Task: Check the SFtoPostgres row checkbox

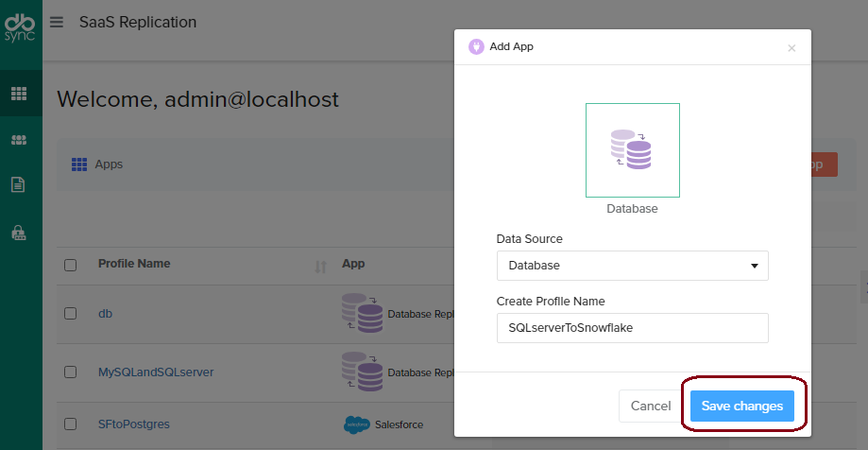Action: point(70,424)
